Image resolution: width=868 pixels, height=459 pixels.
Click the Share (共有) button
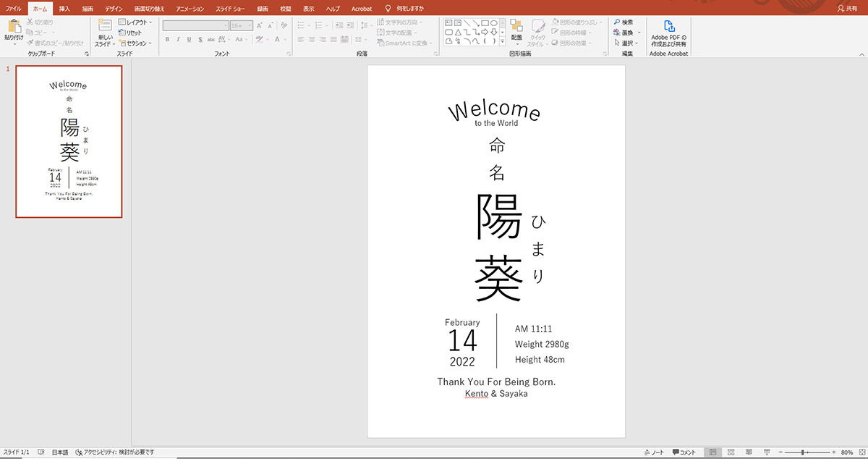846,8
